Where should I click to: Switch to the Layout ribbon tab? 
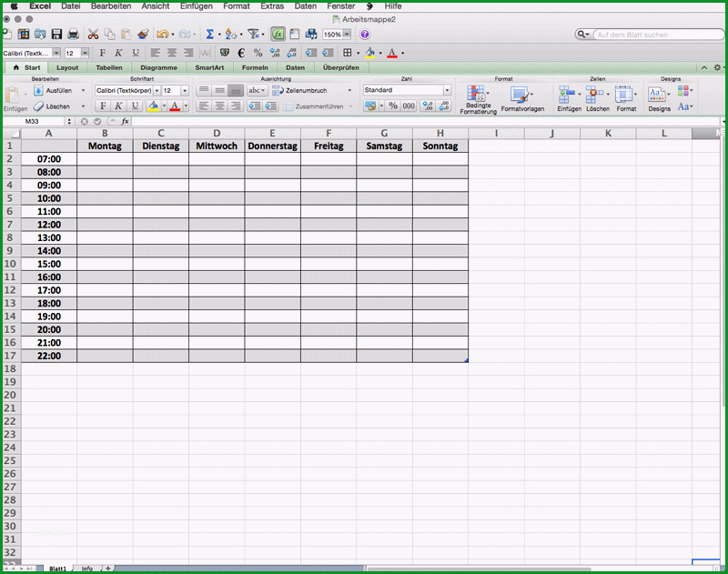coord(67,67)
